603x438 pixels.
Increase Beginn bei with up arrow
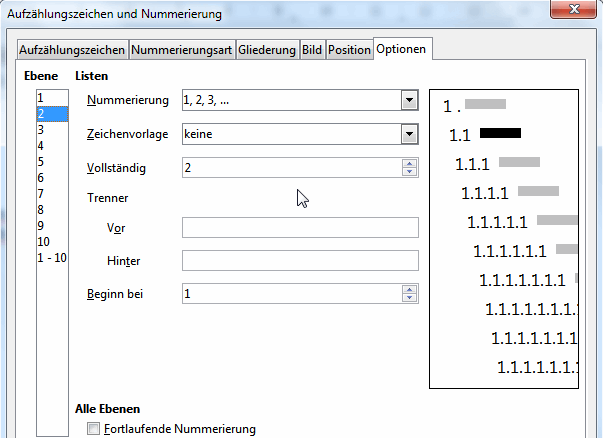point(410,290)
